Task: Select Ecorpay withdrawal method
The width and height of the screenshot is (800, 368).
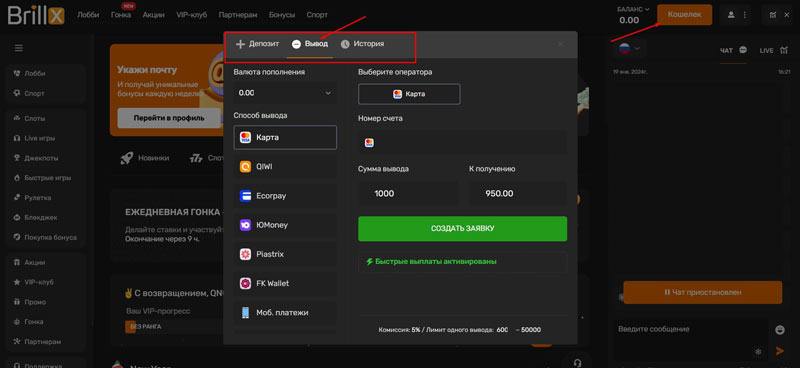Action: point(285,195)
